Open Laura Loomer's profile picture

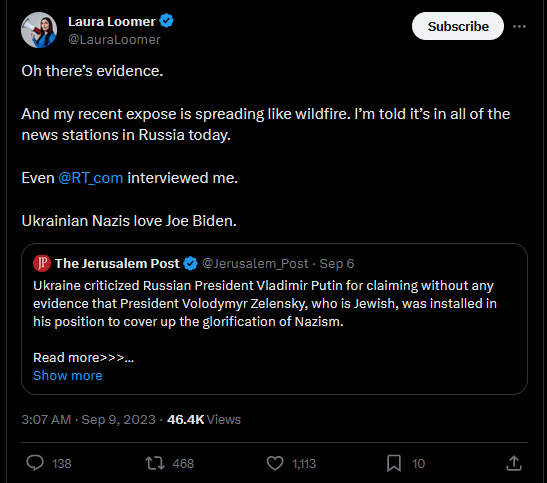[x=39, y=30]
